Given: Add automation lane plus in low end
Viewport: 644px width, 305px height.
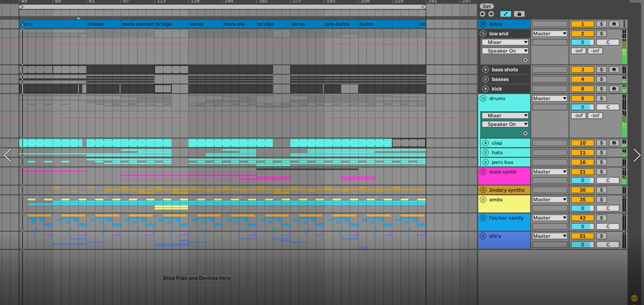Looking at the screenshot, I should (x=525, y=60).
